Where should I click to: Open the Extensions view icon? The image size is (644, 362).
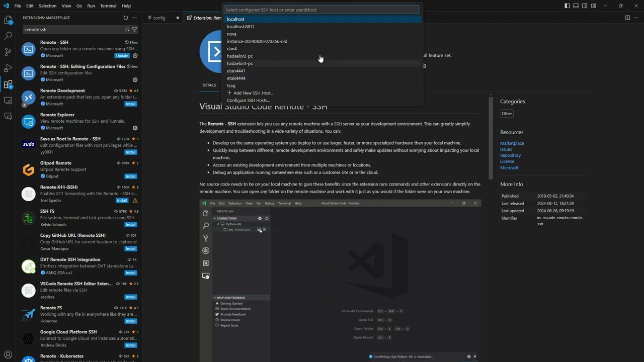(8, 84)
